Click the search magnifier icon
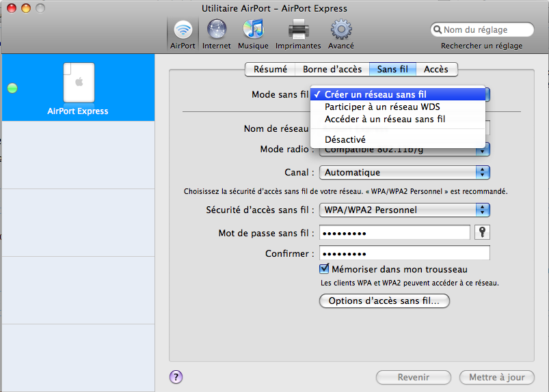Viewport: 549px width, 392px height. (x=438, y=29)
